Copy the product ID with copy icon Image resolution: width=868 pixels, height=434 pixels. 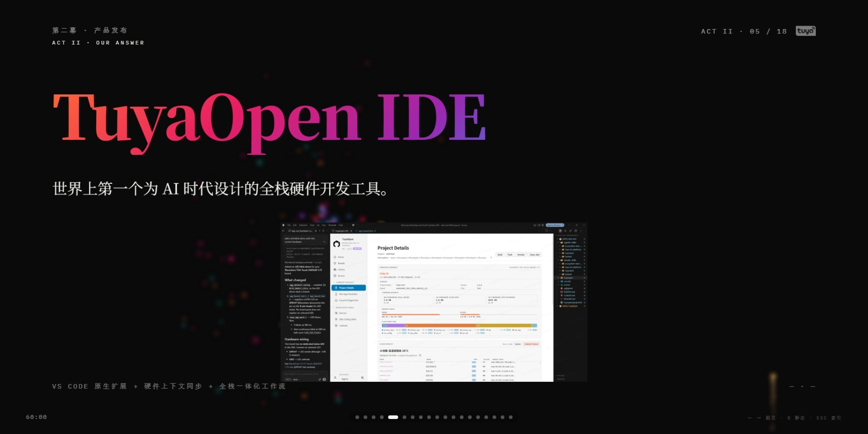(420, 356)
